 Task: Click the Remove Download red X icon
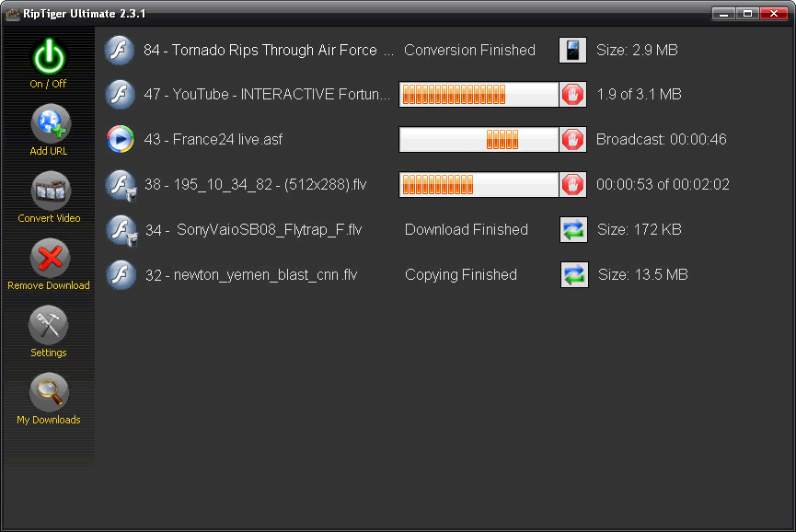pos(50,258)
